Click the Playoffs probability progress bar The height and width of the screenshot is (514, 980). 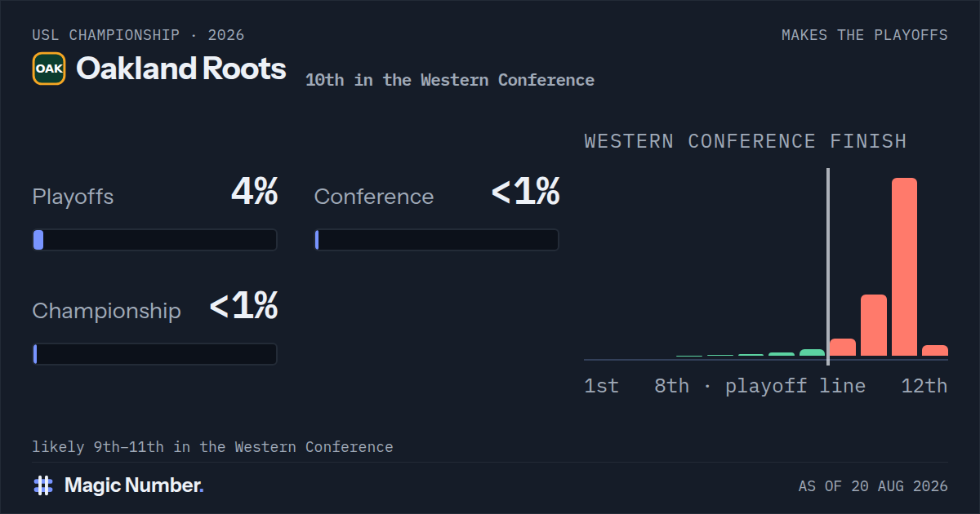[154, 240]
